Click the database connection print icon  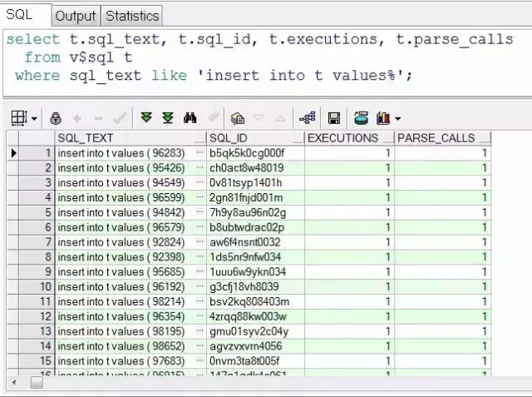pos(361,118)
